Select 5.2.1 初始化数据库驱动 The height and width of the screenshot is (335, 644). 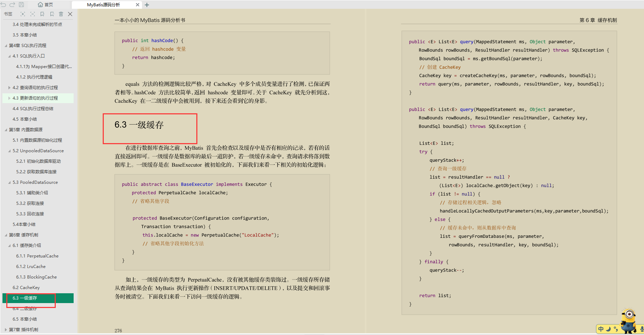point(38,161)
